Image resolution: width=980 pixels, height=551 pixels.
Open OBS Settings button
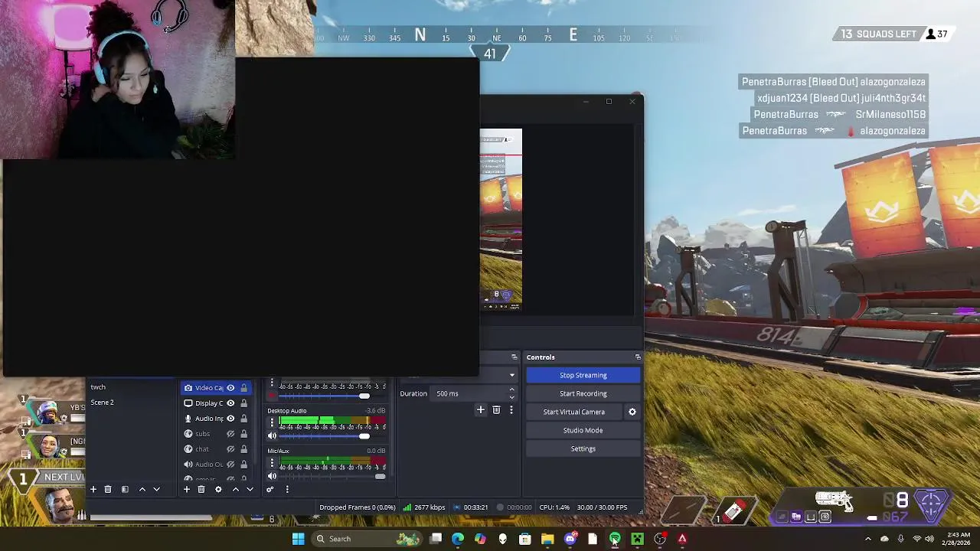pos(583,448)
